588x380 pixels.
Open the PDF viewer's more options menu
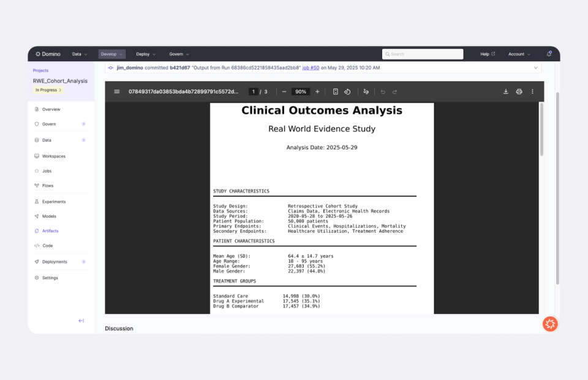click(x=532, y=91)
